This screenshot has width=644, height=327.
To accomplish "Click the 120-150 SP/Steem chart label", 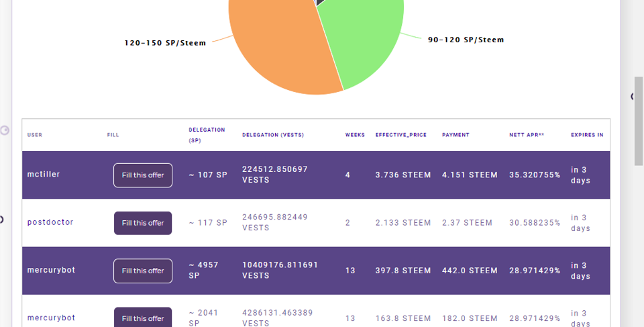I will [165, 43].
